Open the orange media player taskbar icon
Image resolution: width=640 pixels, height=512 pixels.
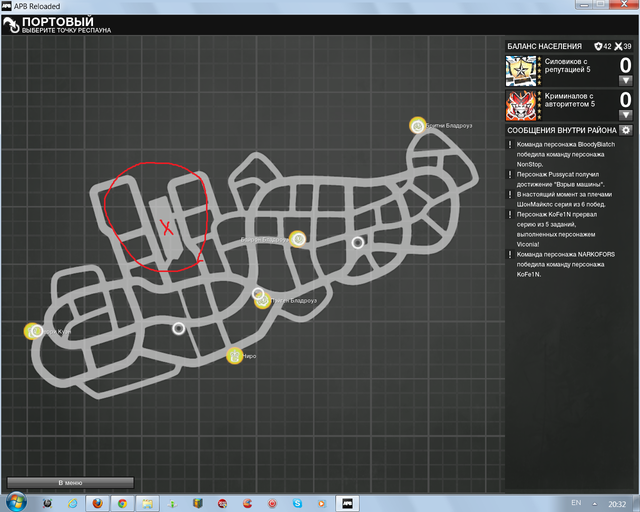click(322, 503)
